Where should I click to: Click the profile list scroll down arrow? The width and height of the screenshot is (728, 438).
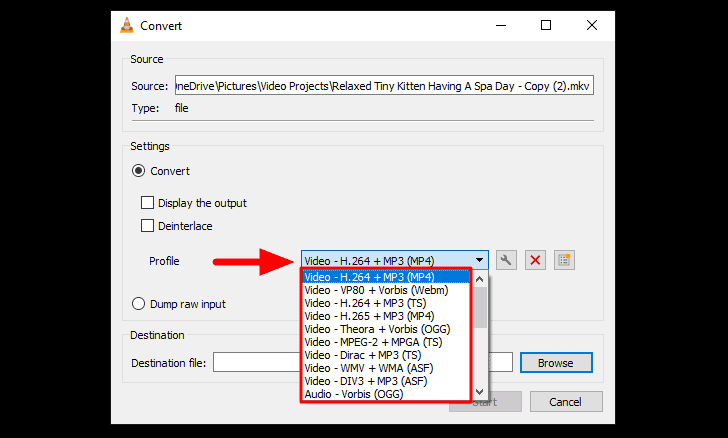click(480, 392)
